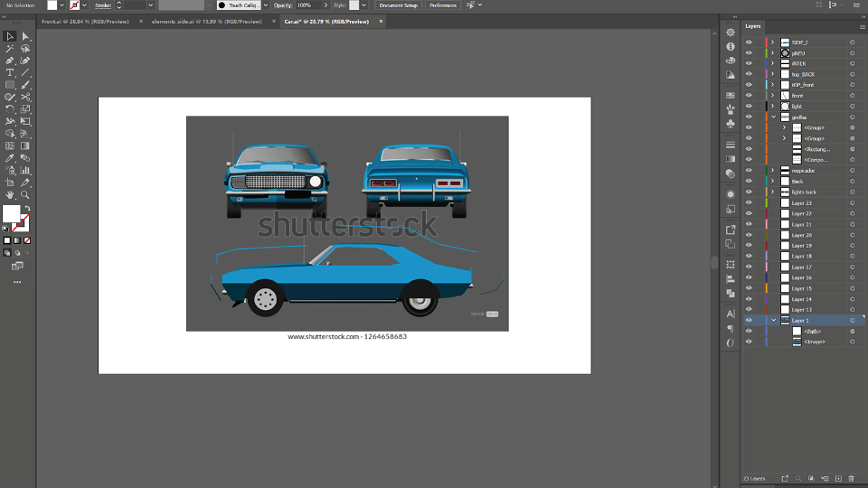Select the Lasso tool
The image size is (868, 488).
coord(25,49)
